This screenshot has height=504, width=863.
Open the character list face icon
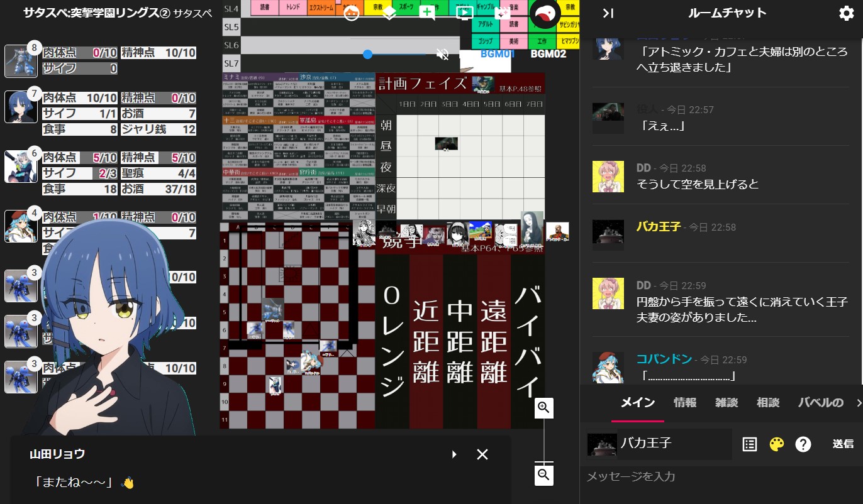[x=352, y=13]
